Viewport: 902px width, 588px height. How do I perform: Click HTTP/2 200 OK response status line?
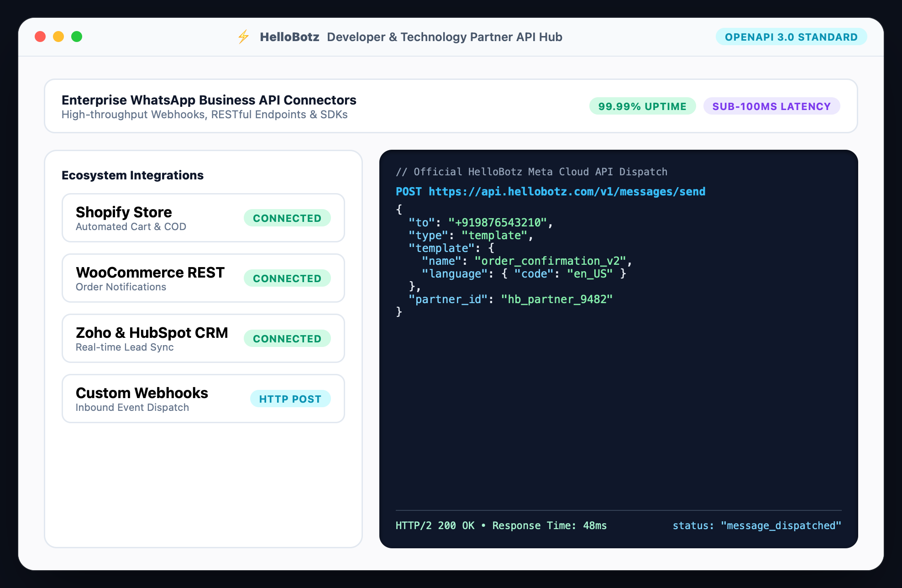pyautogui.click(x=501, y=526)
